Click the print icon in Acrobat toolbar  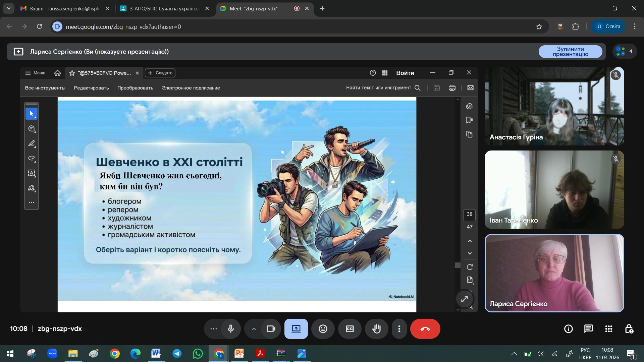click(452, 88)
